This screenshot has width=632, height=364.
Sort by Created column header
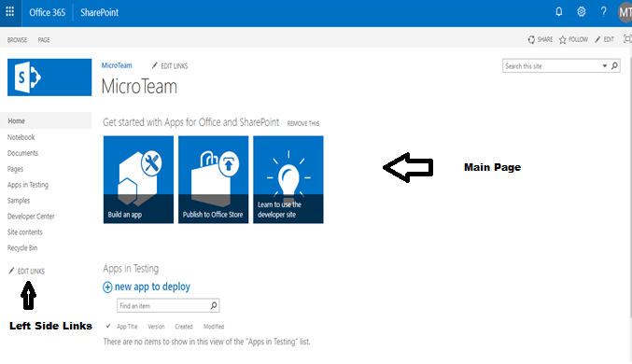pyautogui.click(x=184, y=327)
